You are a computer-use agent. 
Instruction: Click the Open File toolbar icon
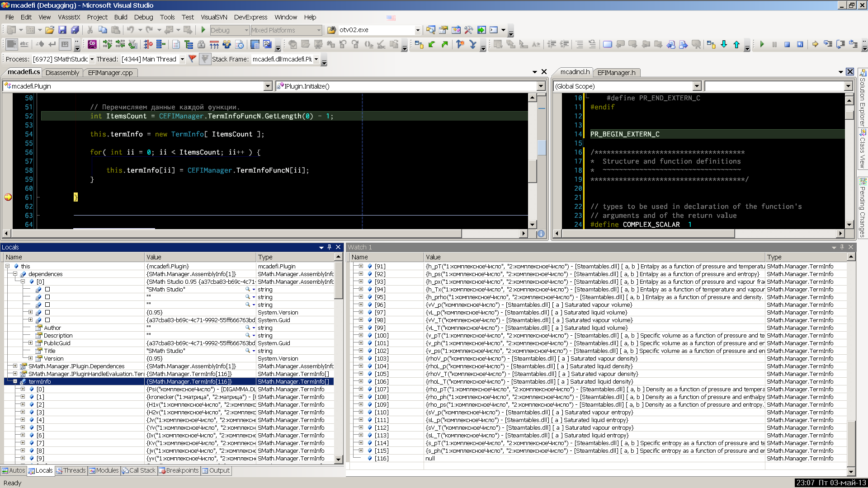[x=50, y=30]
